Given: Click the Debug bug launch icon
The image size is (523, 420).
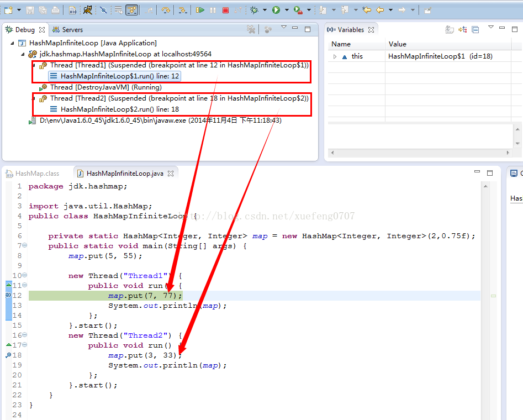Looking at the screenshot, I should [255, 10].
